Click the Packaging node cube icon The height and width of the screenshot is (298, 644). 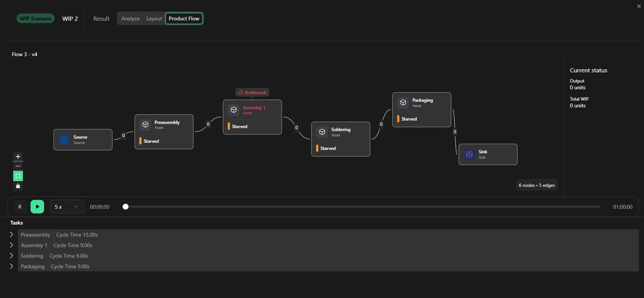403,102
